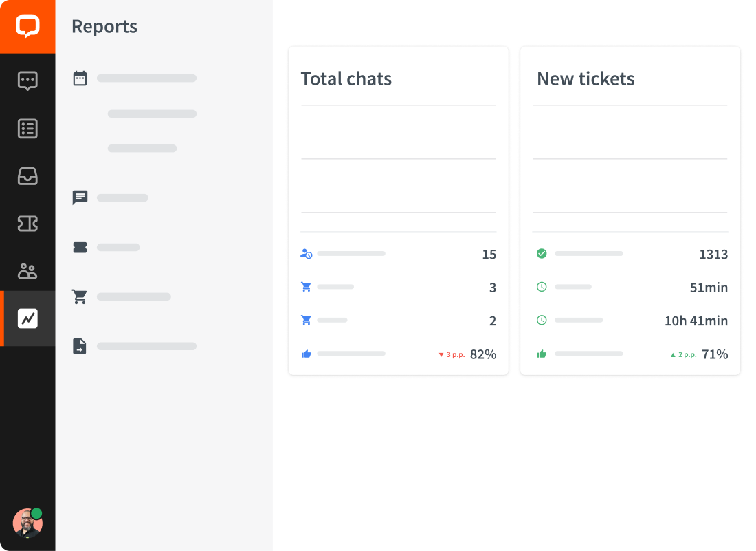
Task: Open the calendar report category
Action: tap(80, 78)
